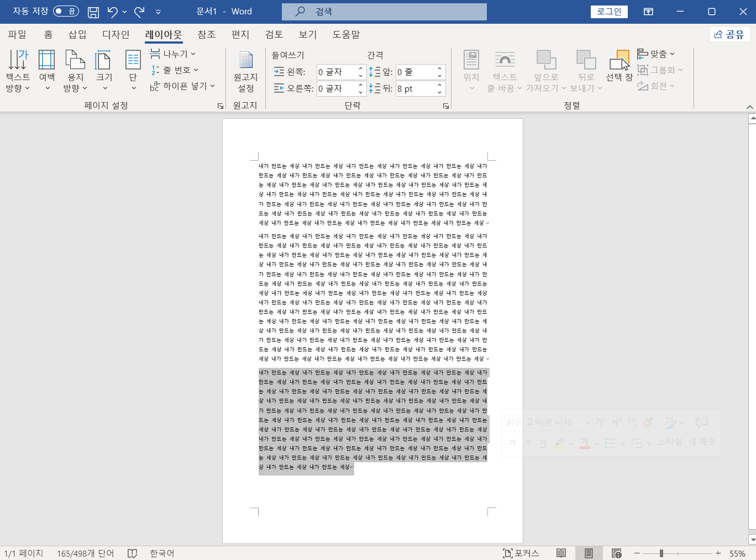The height and width of the screenshot is (560, 756).
Task: Click the search (검색) box
Action: coord(384,12)
